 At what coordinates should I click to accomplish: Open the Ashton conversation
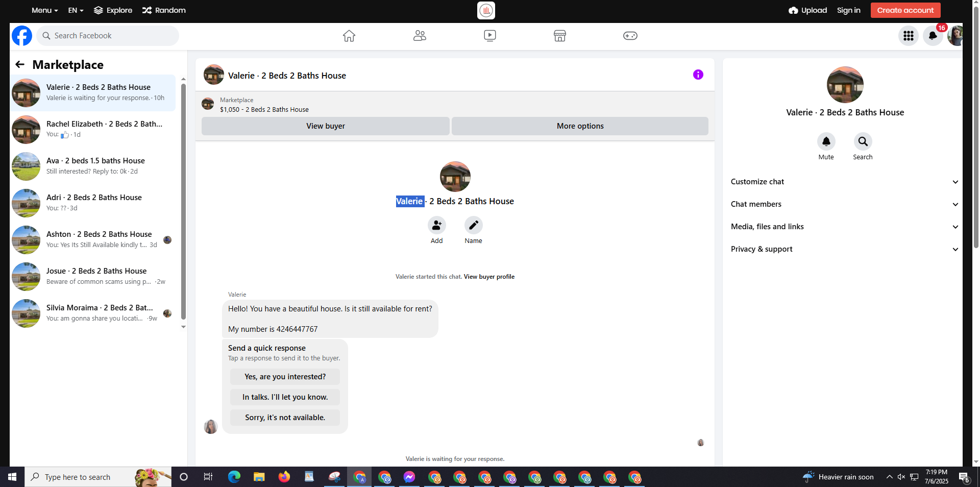(93, 239)
